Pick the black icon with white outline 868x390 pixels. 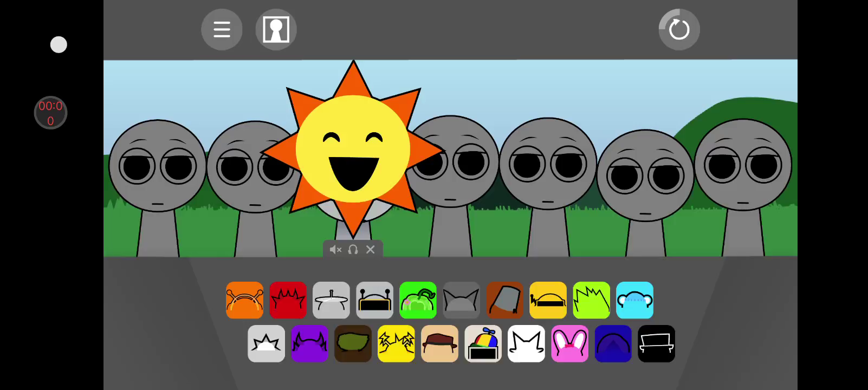[x=656, y=343]
